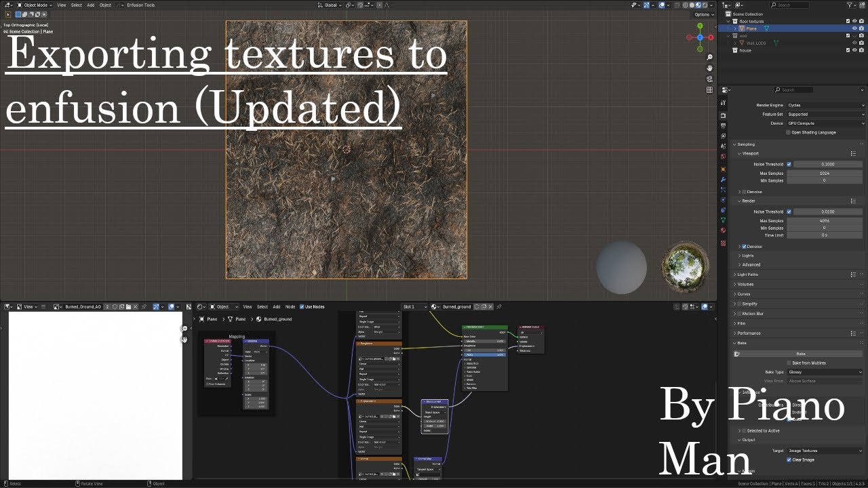
Task: Open the Select menu in 3D viewport header
Action: [x=77, y=5]
